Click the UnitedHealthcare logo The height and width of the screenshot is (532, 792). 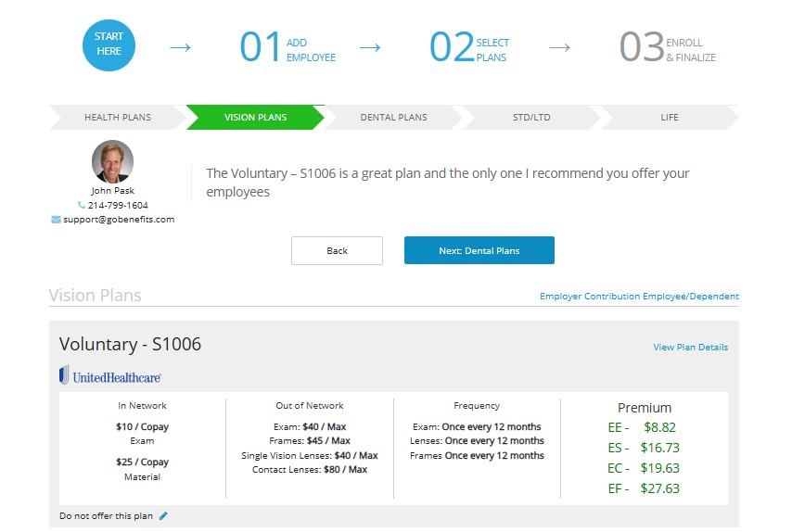click(110, 375)
